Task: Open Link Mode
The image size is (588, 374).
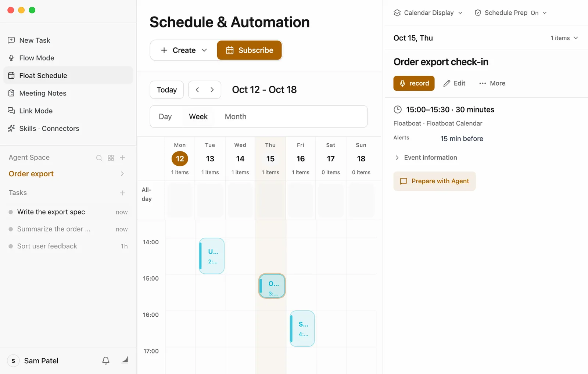Action: pos(68,111)
